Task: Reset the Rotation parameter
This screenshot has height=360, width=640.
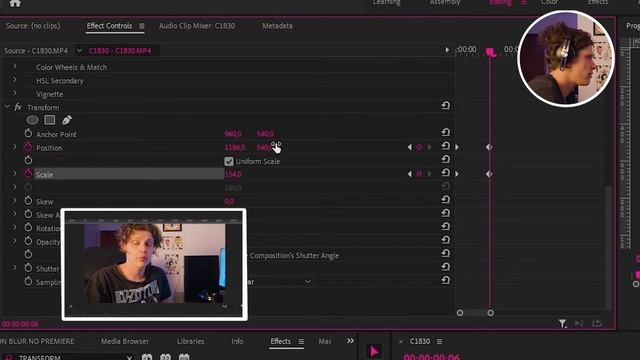Action: coord(446,226)
